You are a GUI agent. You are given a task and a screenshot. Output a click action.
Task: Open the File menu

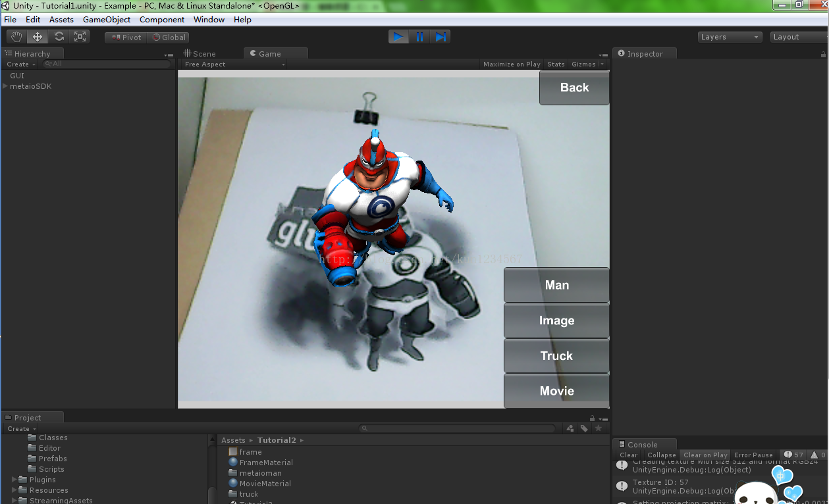(x=11, y=20)
